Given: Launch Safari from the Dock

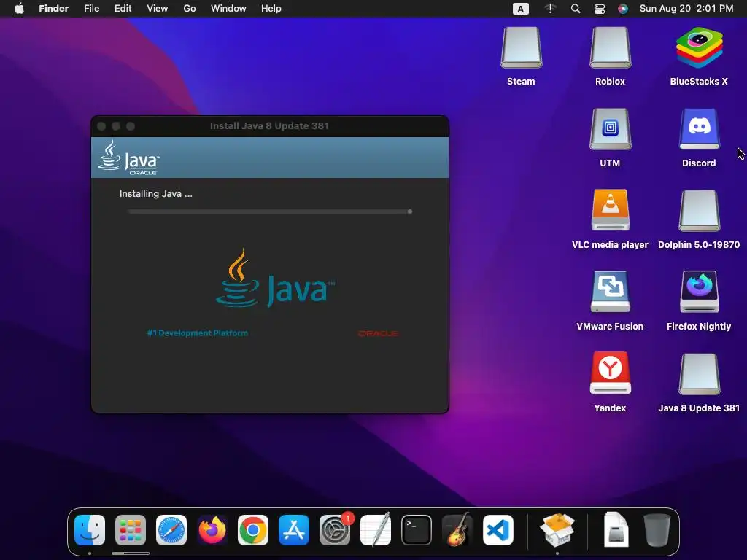Looking at the screenshot, I should point(171,530).
